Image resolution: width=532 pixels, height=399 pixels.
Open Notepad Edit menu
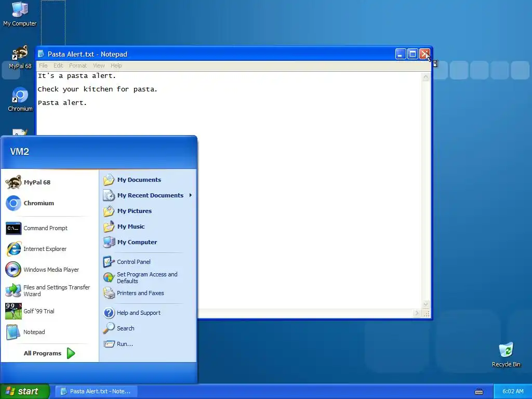tap(58, 66)
